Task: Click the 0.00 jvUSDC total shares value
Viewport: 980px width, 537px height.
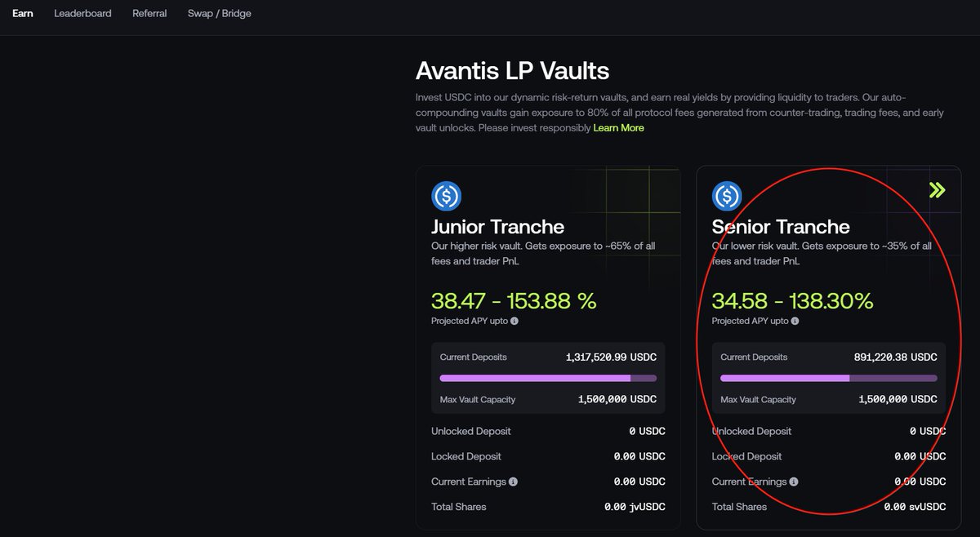Action: click(635, 507)
